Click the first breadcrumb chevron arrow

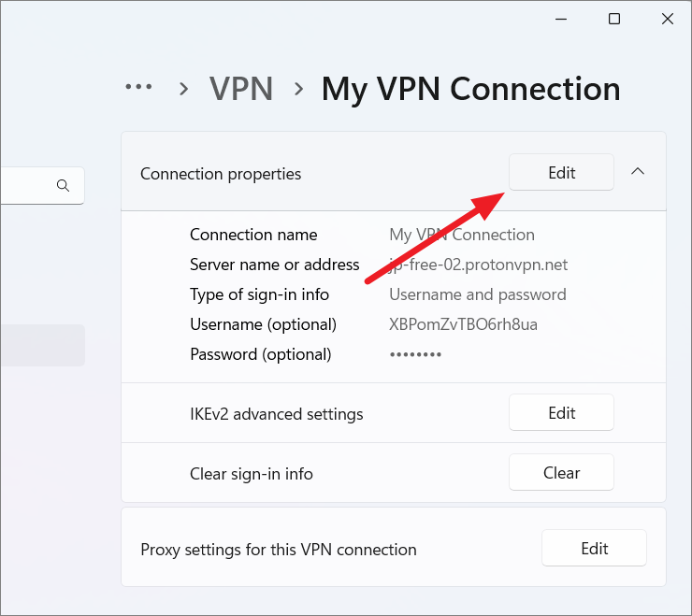click(184, 89)
